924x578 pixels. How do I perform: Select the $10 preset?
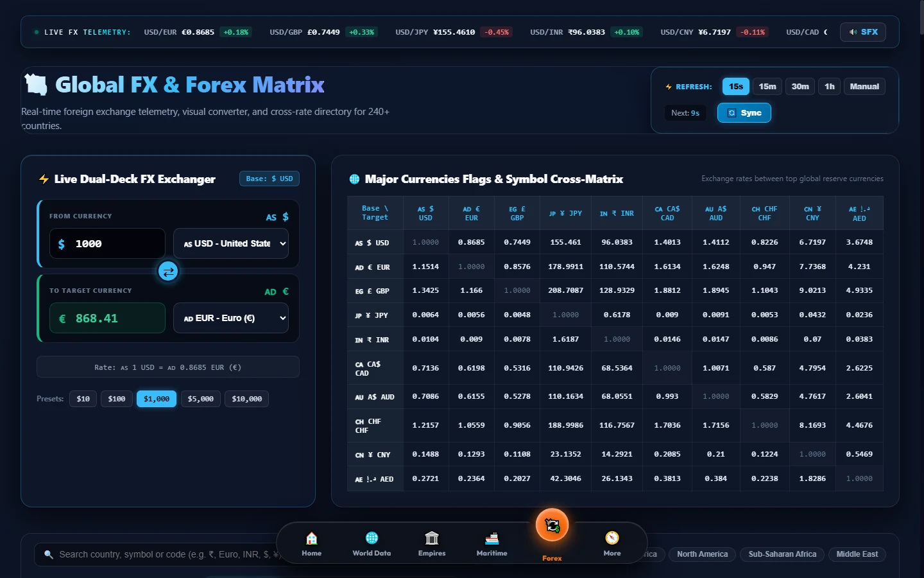click(83, 399)
